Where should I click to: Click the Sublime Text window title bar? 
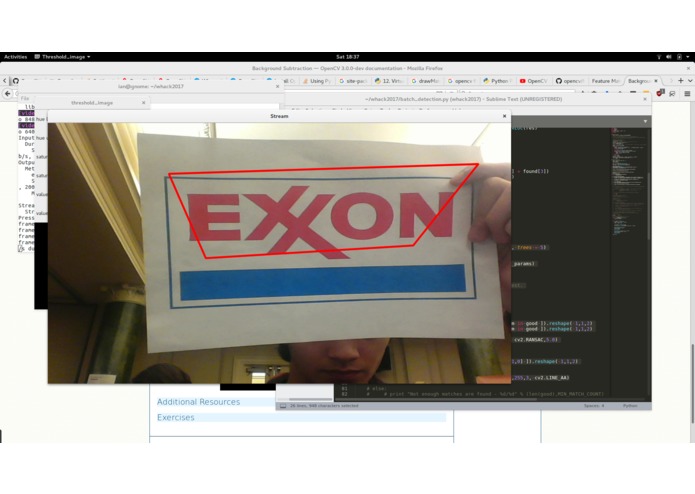click(464, 99)
